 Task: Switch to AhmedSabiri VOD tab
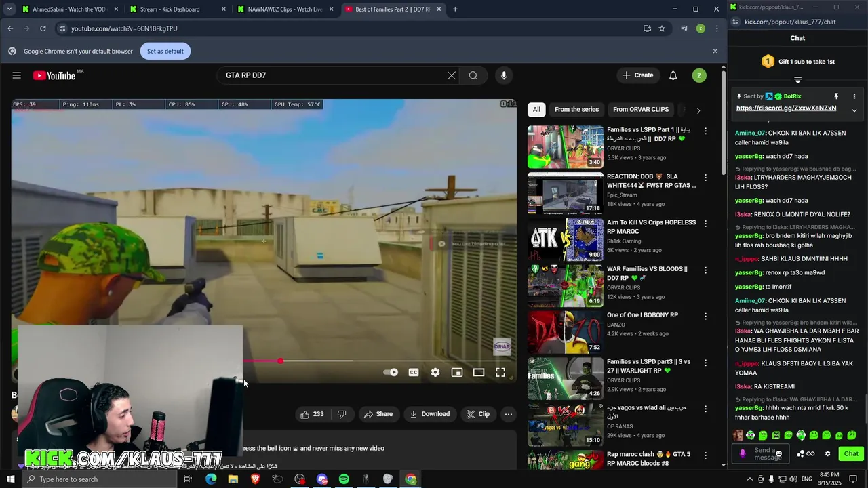70,9
